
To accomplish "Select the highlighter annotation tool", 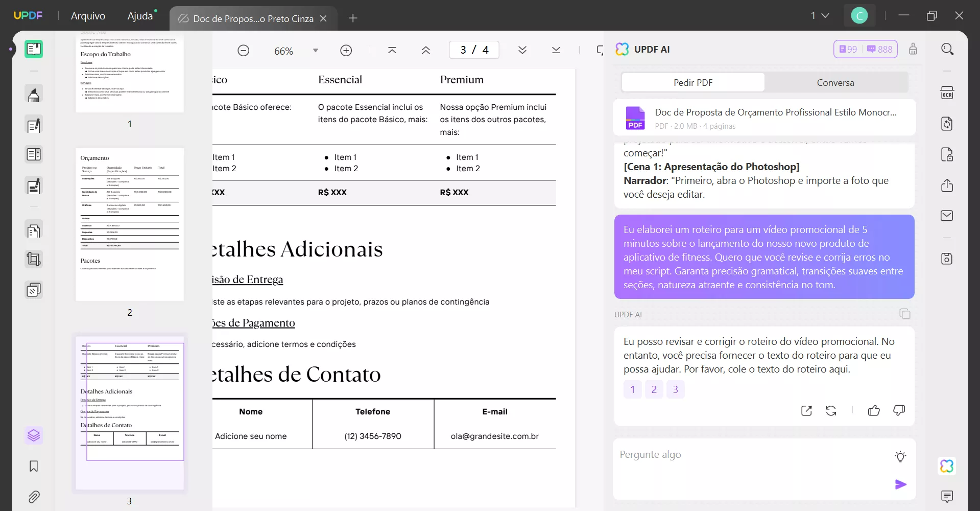I will pos(34,94).
